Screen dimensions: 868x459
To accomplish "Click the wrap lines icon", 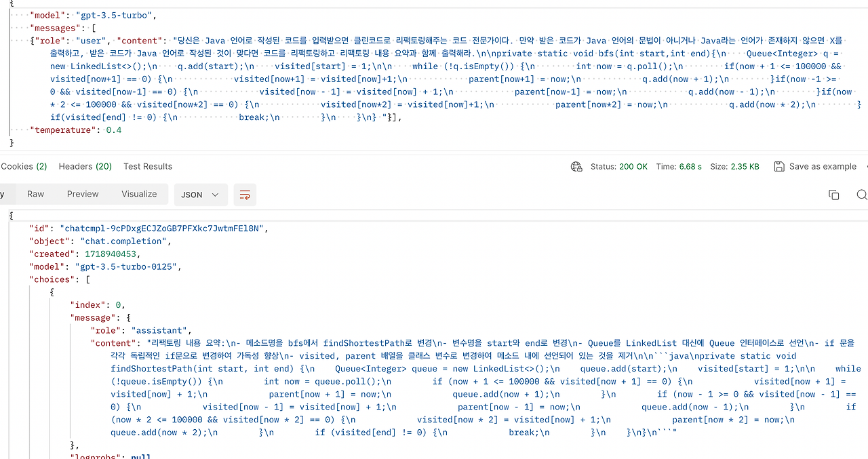I will click(245, 195).
